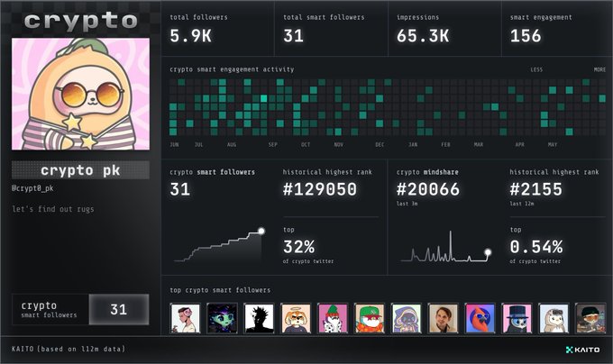Select the black spiky-hair silhouette follower avatar

tap(259, 318)
